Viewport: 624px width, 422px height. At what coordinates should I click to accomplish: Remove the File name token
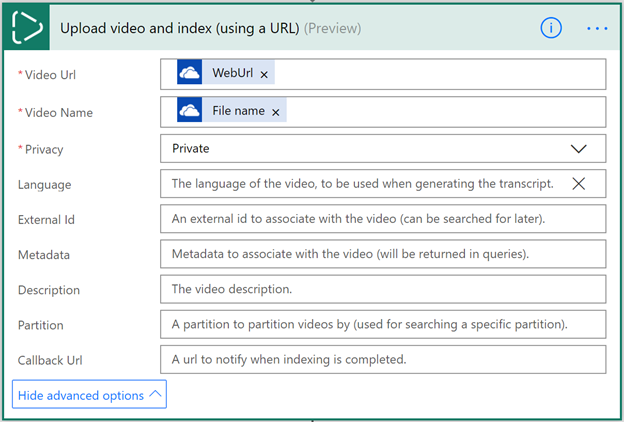(x=275, y=112)
